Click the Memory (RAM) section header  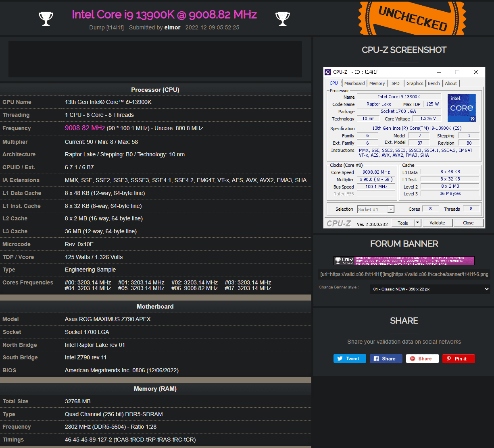pos(155,389)
